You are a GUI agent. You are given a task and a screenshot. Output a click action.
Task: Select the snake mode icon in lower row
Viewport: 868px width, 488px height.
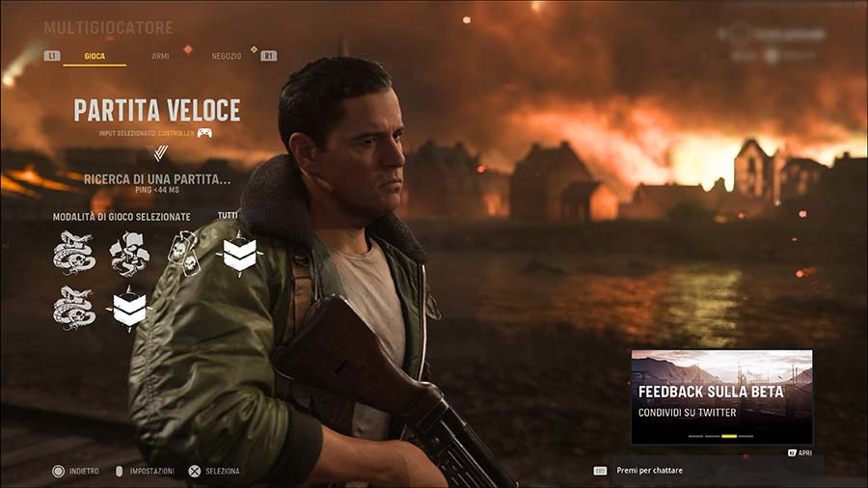(x=74, y=309)
